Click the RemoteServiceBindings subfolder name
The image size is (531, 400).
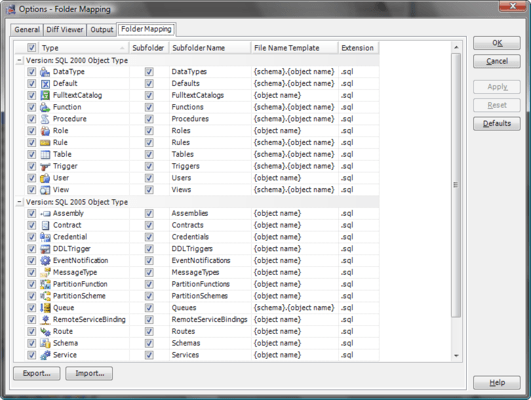click(210, 320)
